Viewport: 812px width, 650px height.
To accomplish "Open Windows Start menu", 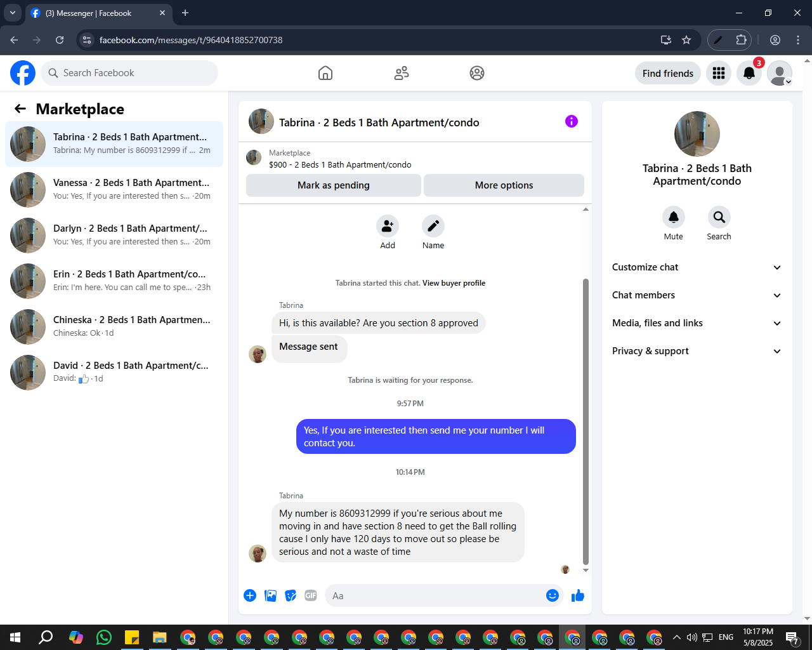I will pyautogui.click(x=15, y=637).
